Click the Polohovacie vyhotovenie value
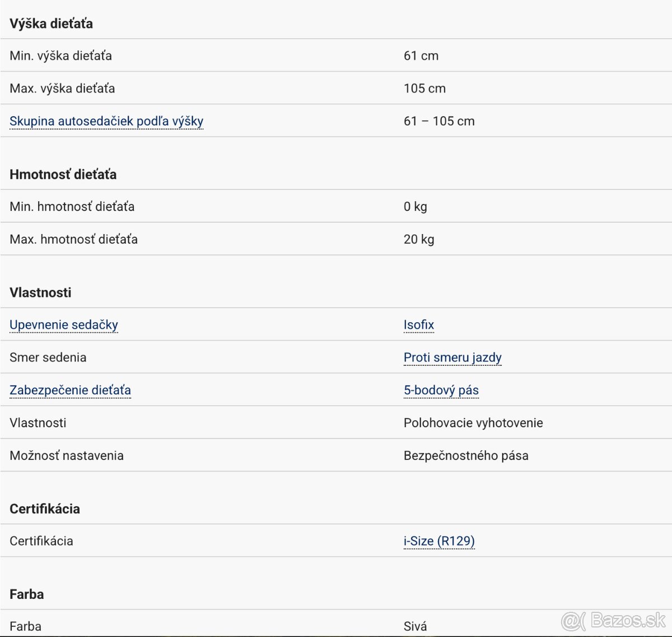Viewport: 672px width, 637px height. (x=473, y=423)
